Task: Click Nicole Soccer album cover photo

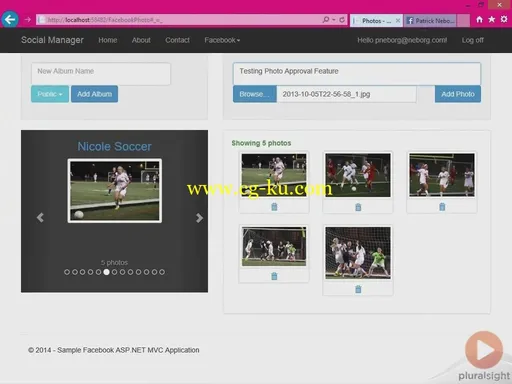Action: coord(115,191)
